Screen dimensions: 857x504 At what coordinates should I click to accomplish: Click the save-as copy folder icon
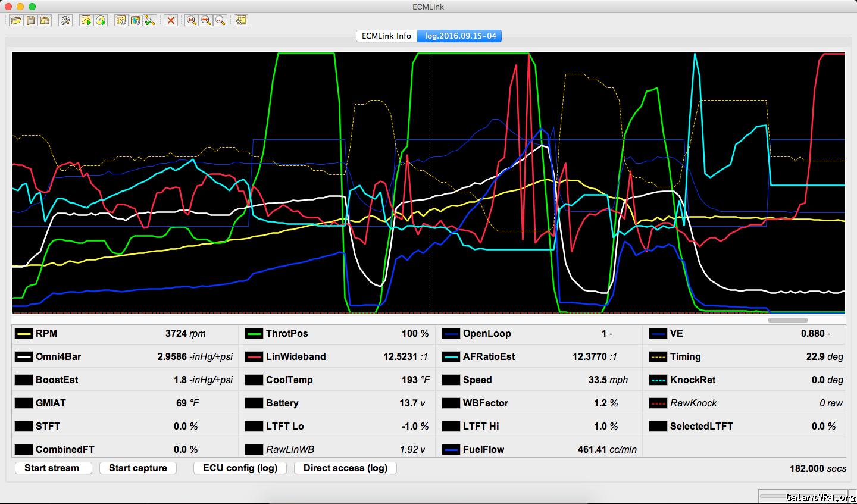click(x=45, y=20)
